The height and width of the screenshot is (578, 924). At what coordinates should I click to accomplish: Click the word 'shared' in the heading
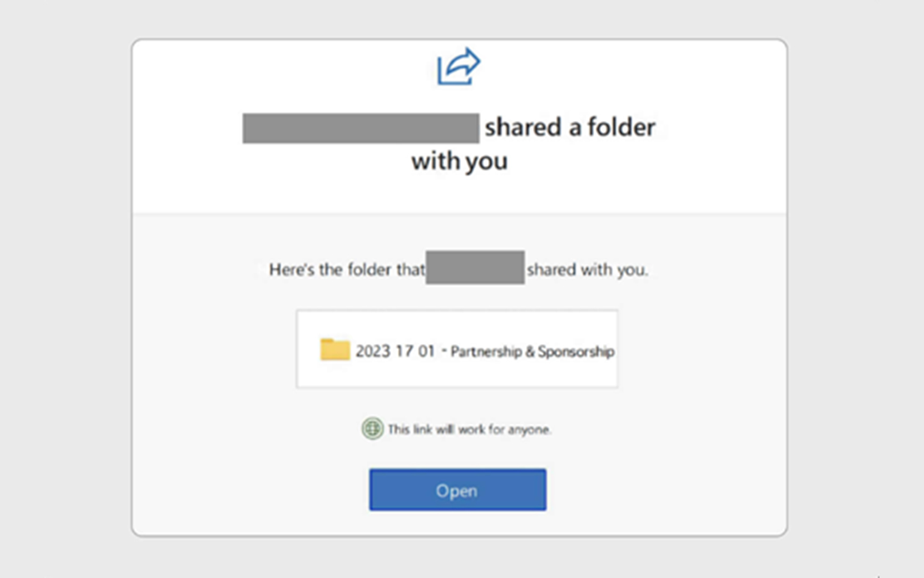[523, 127]
